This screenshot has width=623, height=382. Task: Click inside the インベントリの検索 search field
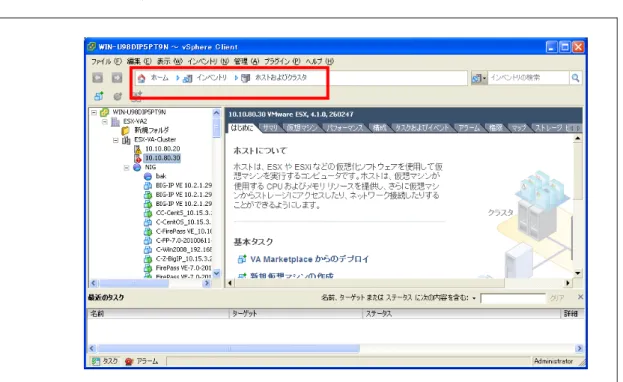(x=528, y=78)
